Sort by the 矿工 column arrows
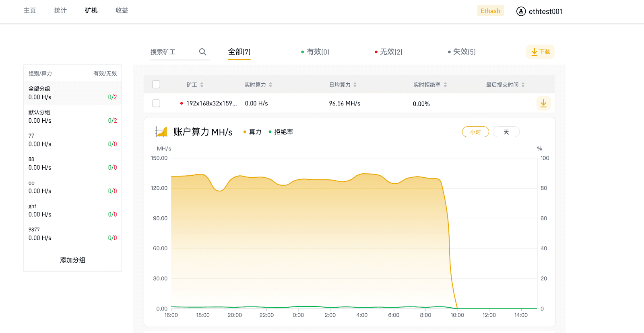 (202, 85)
